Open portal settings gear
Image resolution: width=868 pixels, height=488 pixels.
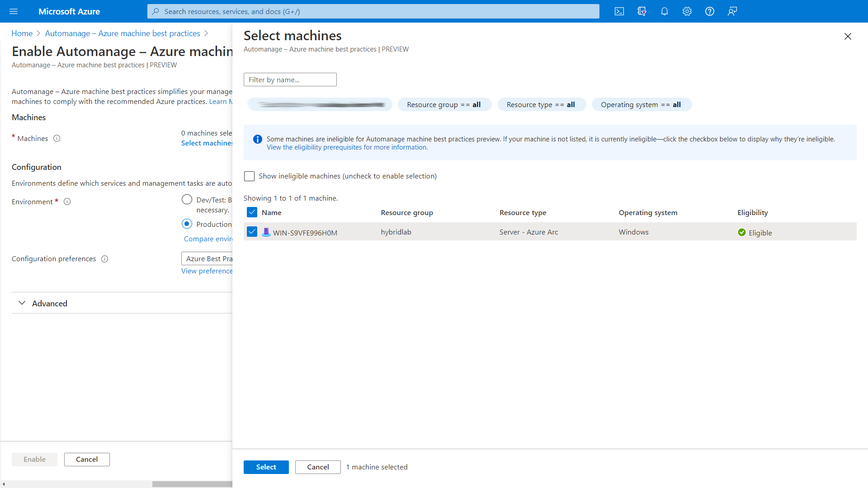coord(687,11)
